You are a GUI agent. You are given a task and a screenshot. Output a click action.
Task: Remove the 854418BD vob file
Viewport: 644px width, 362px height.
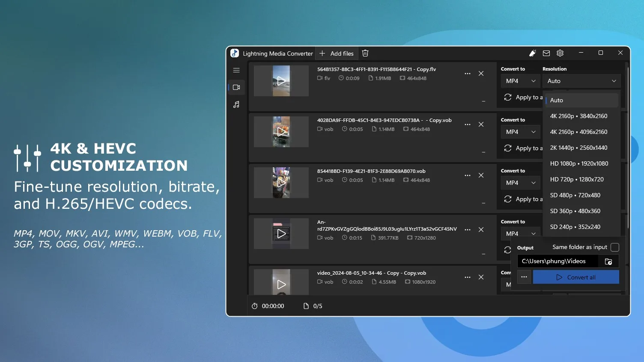pos(481,175)
